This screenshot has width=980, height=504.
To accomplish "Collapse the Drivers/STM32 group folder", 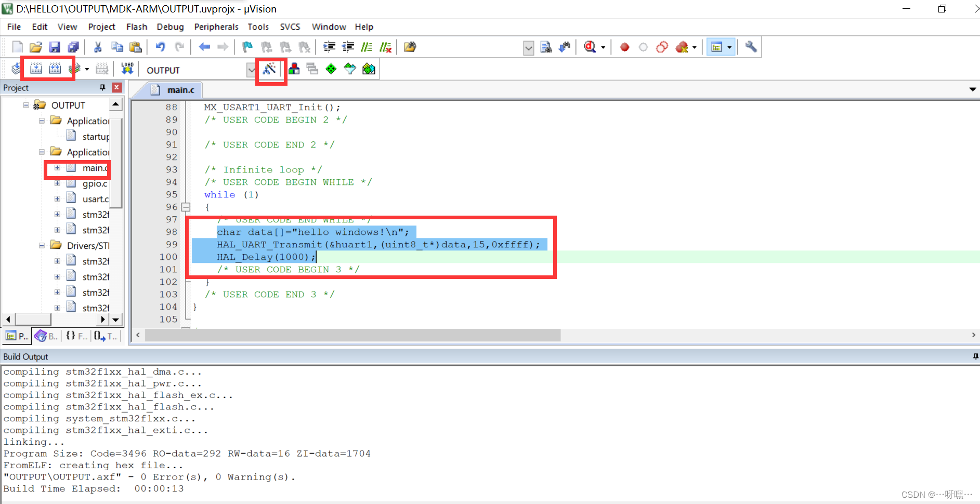I will 42,245.
